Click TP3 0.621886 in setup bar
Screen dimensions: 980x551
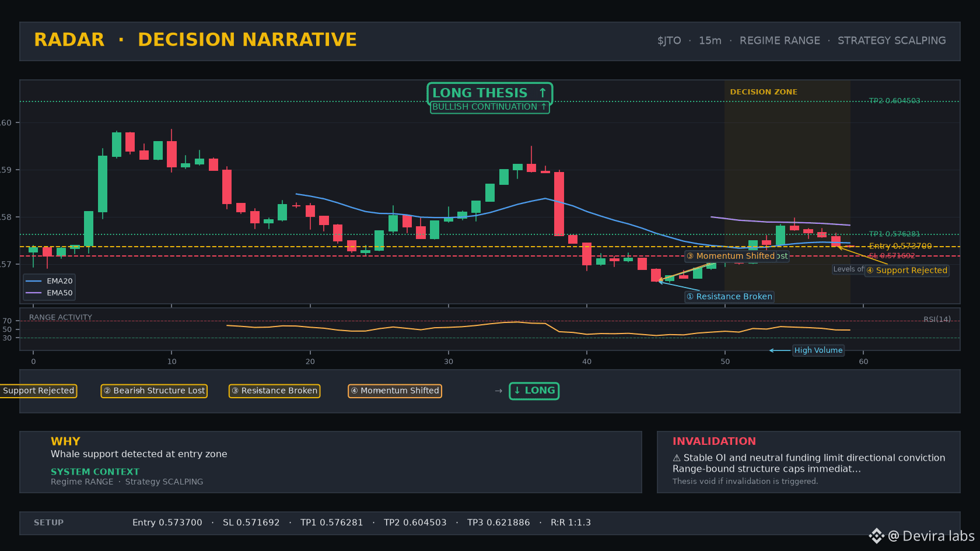498,523
